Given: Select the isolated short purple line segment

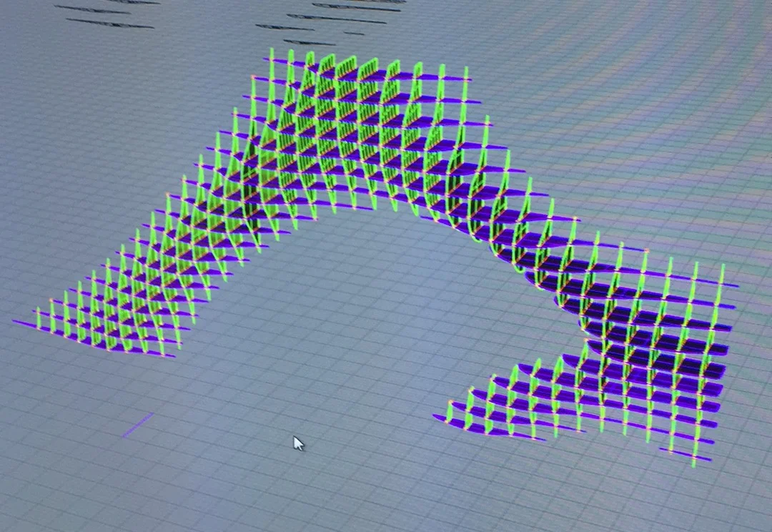Looking at the screenshot, I should point(138,425).
